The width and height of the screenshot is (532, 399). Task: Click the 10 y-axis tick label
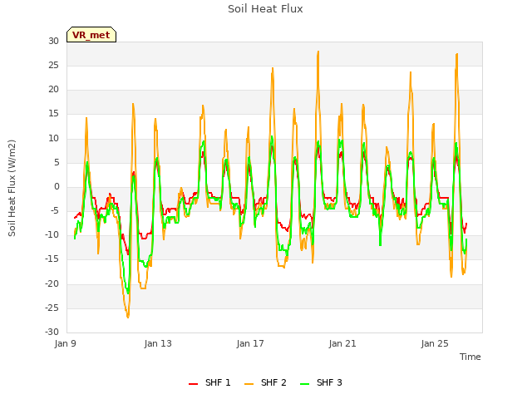53,138
